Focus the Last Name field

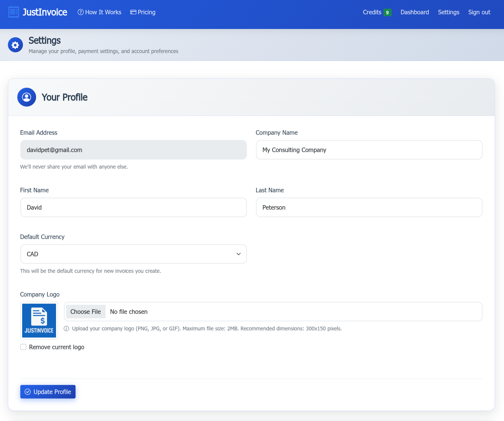[369, 207]
